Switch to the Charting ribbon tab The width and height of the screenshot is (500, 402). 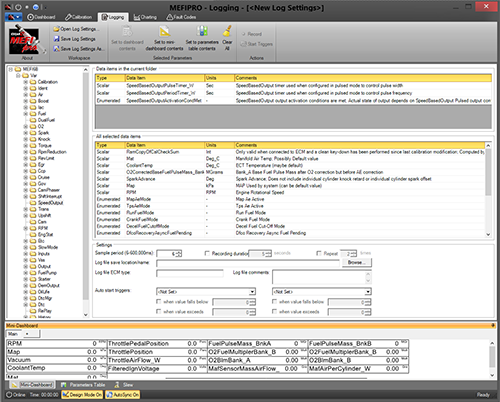point(145,17)
